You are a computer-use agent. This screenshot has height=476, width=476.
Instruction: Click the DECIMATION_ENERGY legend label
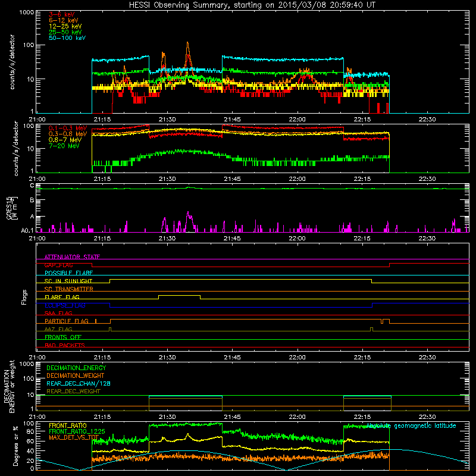pyautogui.click(x=76, y=368)
